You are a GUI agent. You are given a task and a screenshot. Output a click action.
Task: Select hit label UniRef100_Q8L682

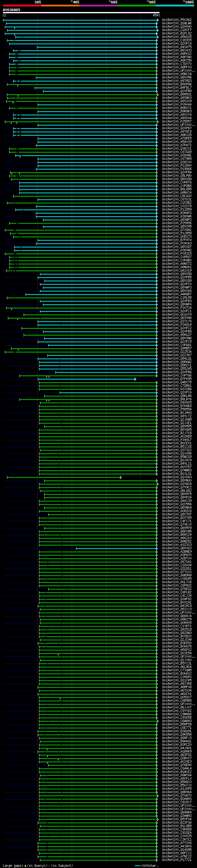tap(177, 491)
